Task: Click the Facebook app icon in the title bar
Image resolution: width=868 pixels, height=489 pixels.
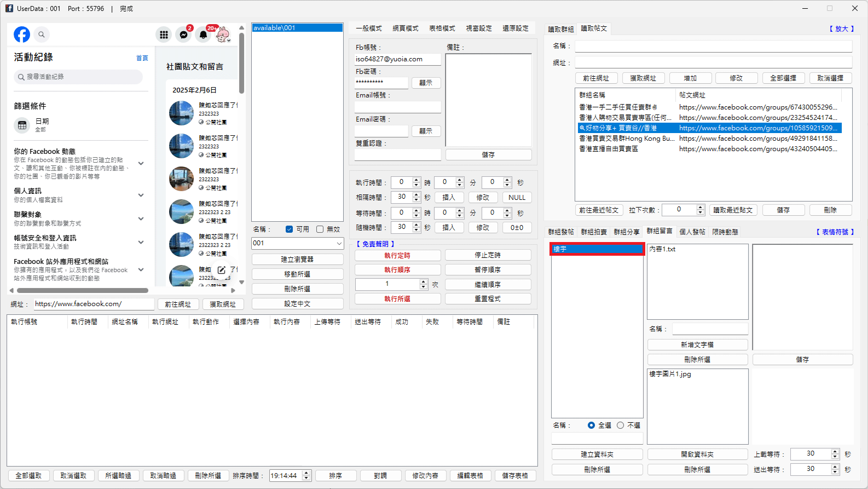Action: tap(9, 8)
